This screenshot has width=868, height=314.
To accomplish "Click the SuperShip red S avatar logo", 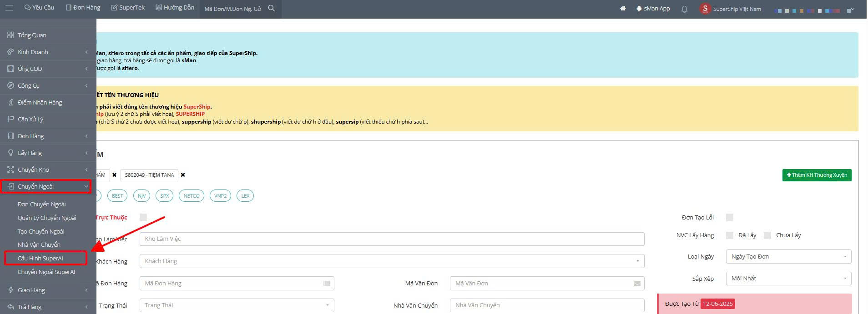I will 705,9.
